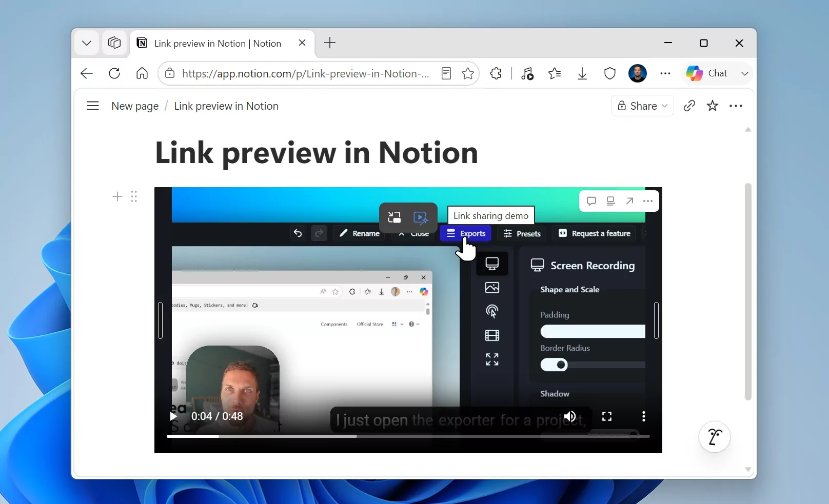
Task: Open browser extensions menu
Action: pyautogui.click(x=496, y=74)
